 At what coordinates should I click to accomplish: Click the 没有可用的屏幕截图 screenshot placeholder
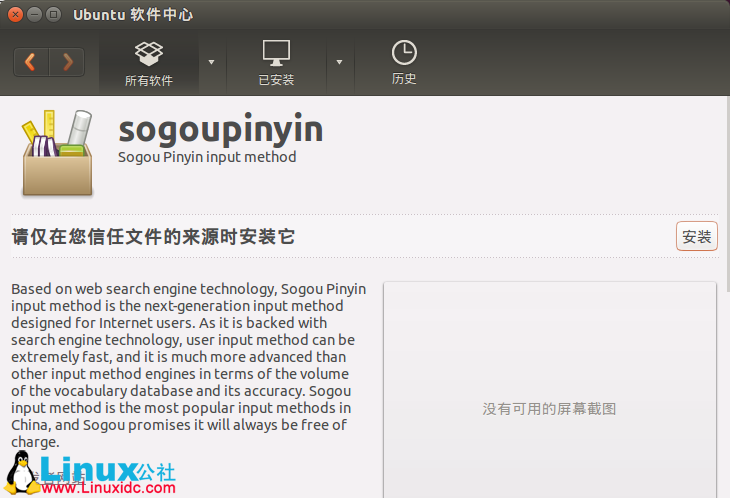pos(549,390)
